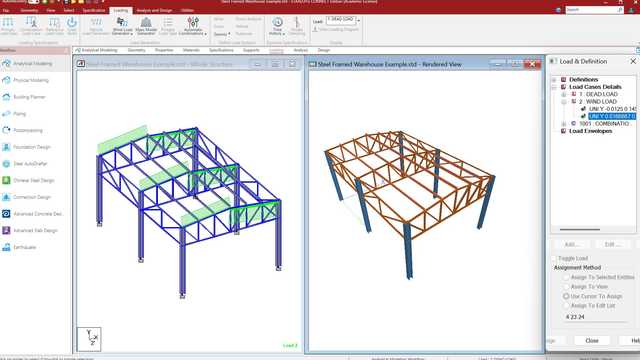Click the Reference Load Case icon
The height and width of the screenshot is (360, 640).
(54, 22)
